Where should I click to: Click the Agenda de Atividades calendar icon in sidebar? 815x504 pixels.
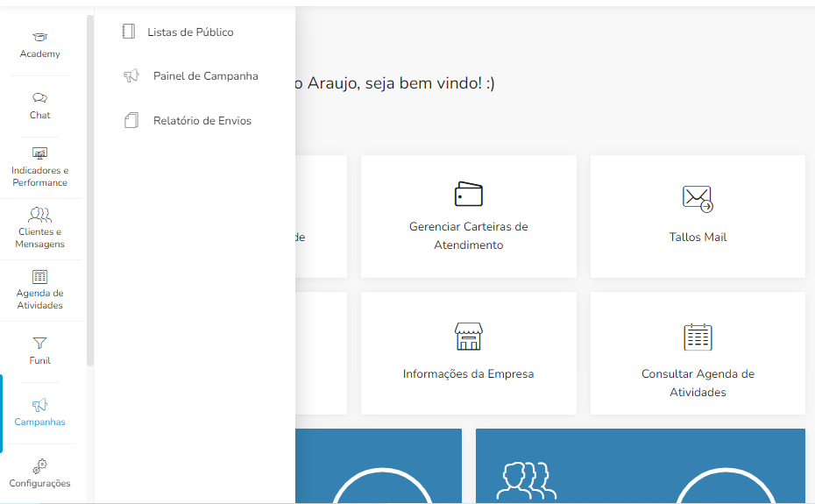[40, 276]
